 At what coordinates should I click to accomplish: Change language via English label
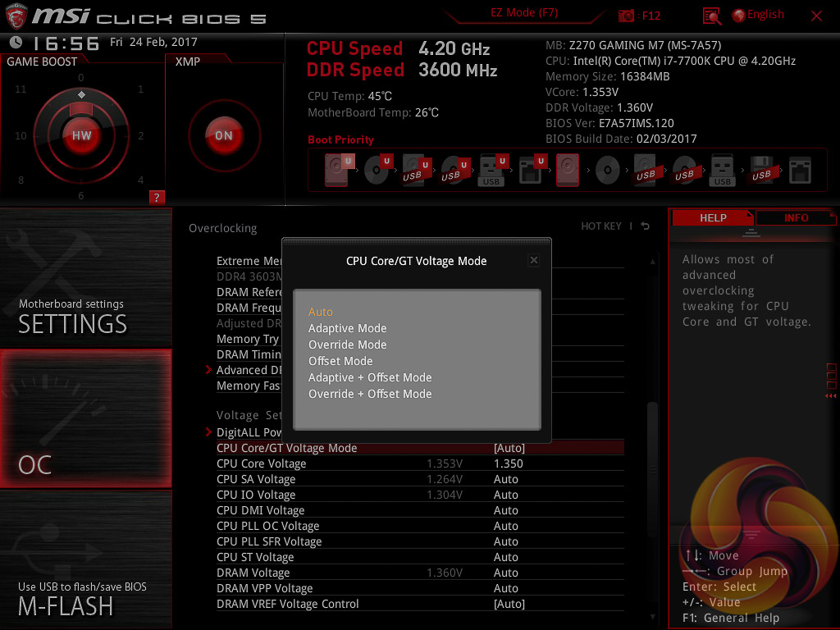pyautogui.click(x=765, y=15)
